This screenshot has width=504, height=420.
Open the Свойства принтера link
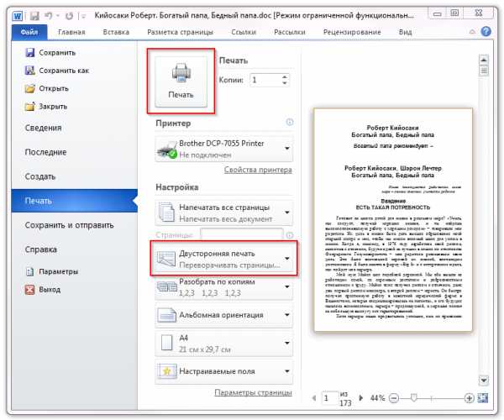pos(258,170)
